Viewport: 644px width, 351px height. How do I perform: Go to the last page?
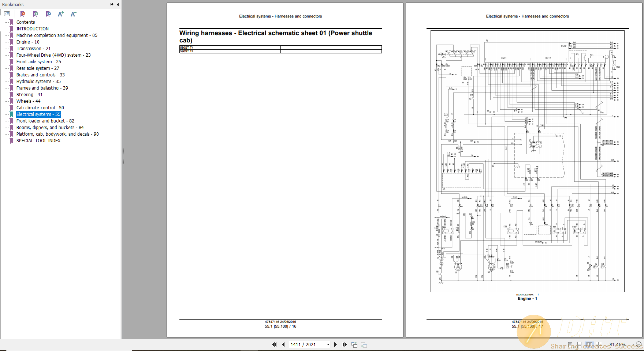(x=345, y=344)
